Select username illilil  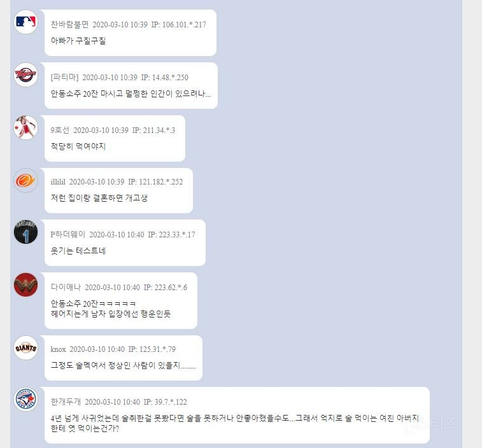pos(58,182)
